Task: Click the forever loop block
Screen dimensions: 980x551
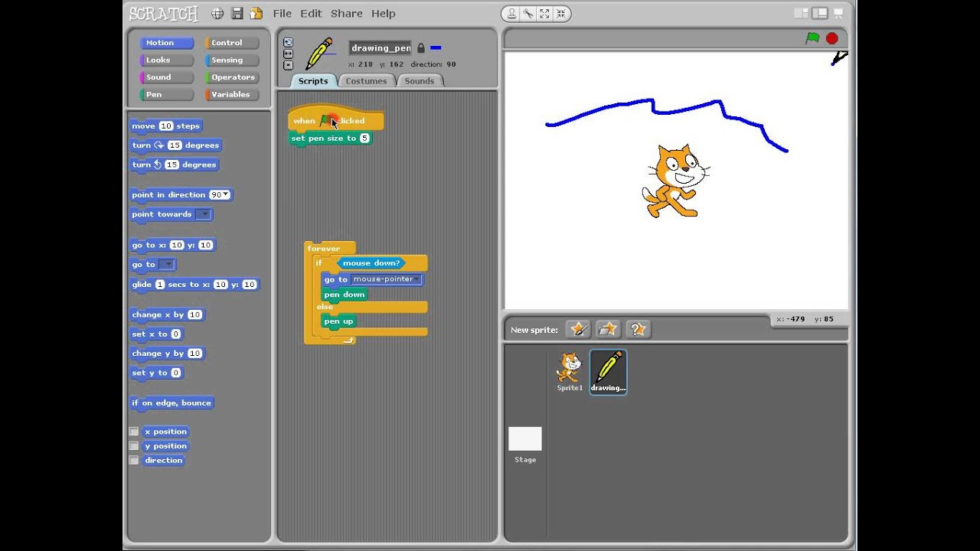Action: pyautogui.click(x=324, y=249)
